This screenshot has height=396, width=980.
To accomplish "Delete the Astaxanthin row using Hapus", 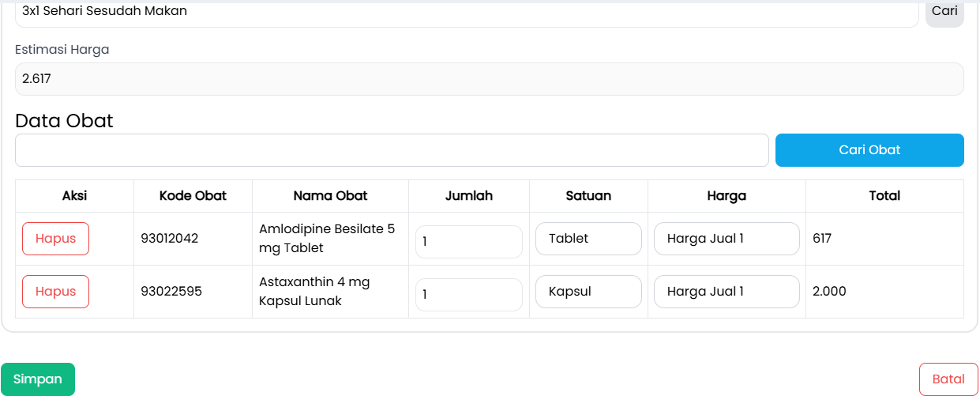I will tap(55, 292).
